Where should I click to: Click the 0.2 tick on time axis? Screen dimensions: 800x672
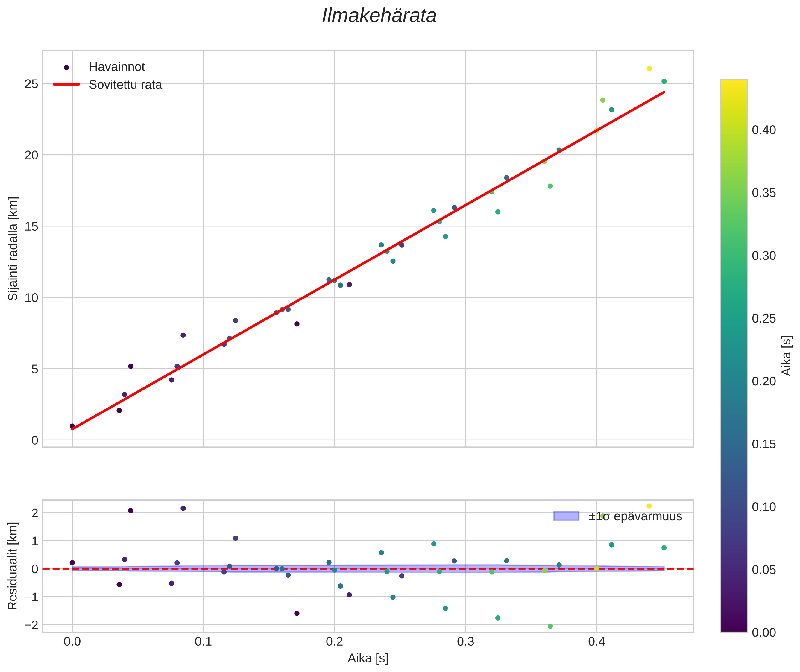tap(334, 642)
